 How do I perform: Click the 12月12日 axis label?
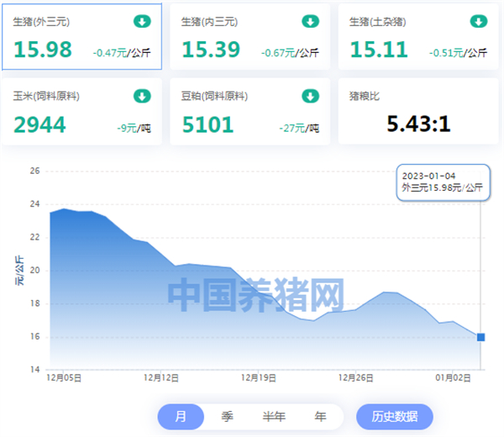point(161,378)
